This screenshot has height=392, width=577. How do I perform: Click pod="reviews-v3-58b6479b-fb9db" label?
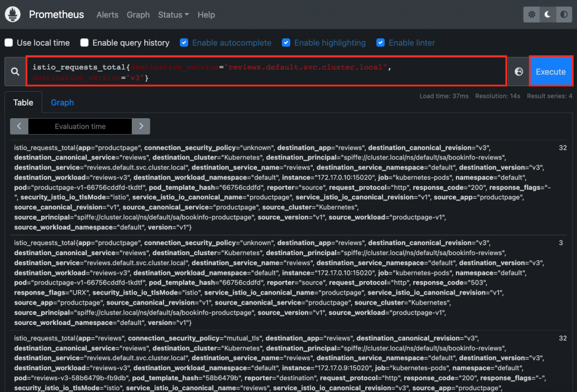pos(72,378)
